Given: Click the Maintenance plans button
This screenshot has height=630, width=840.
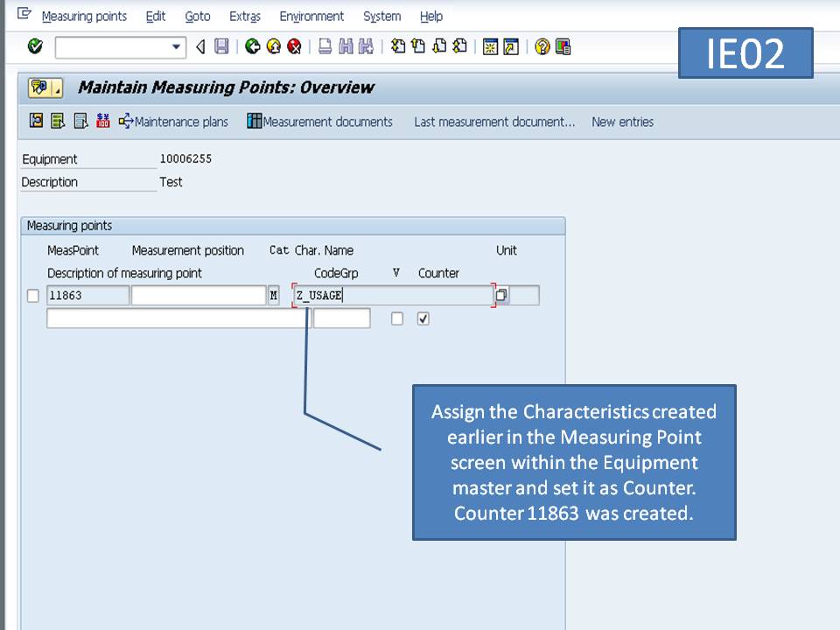Looking at the screenshot, I should tap(173, 122).
